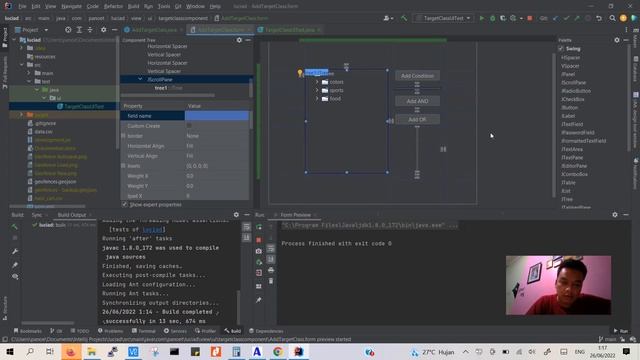This screenshot has width=640, height=360.
Task: Expand the food node in form tree
Action: [x=317, y=98]
